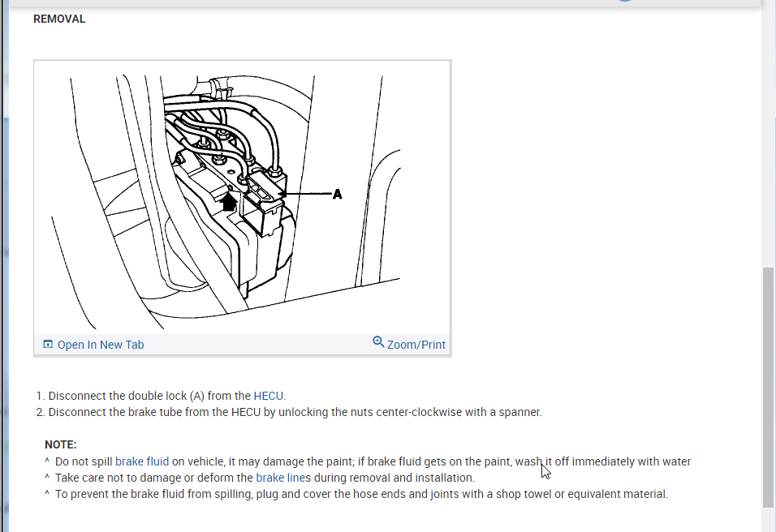Click the NOTE: label
776x532 pixels.
click(x=60, y=445)
